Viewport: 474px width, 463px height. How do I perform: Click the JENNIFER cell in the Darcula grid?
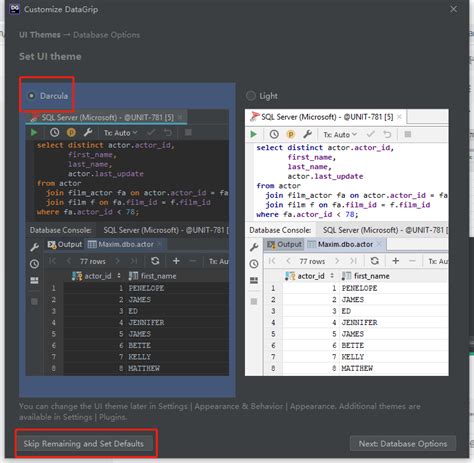click(x=177, y=323)
